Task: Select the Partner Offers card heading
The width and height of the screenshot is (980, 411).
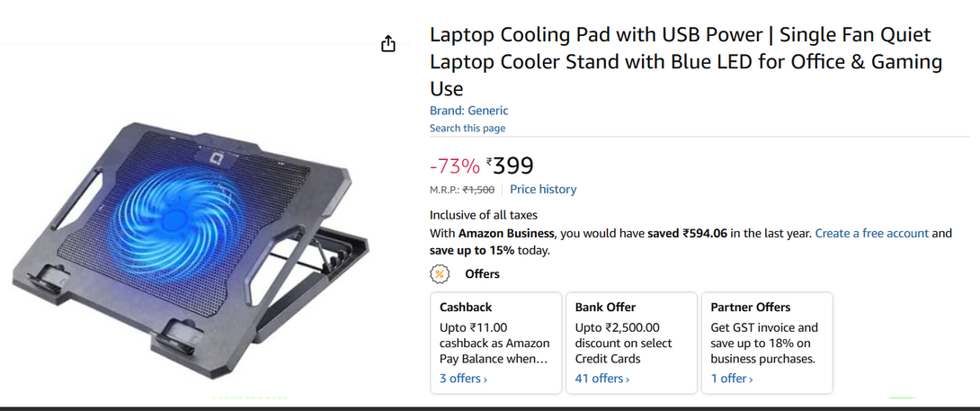Action: [x=751, y=307]
